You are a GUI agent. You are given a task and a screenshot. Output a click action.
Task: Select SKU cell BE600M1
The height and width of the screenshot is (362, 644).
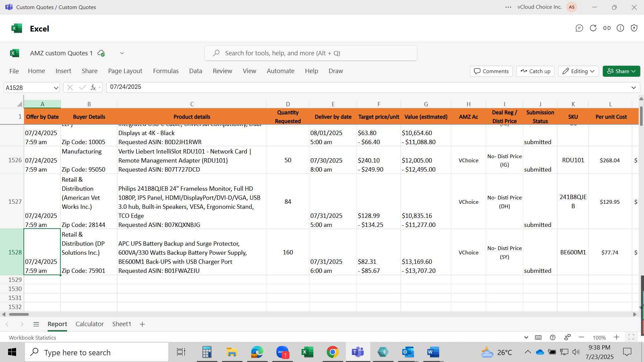pyautogui.click(x=573, y=252)
